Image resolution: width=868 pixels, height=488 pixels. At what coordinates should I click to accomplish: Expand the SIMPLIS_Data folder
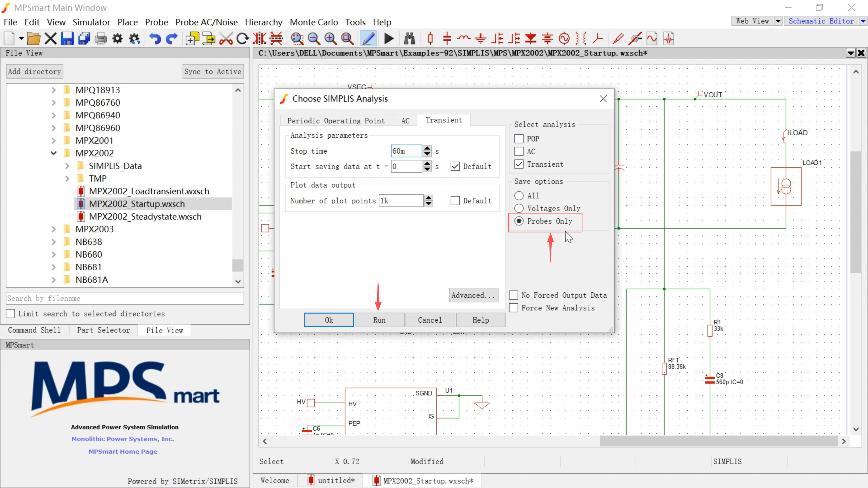67,166
